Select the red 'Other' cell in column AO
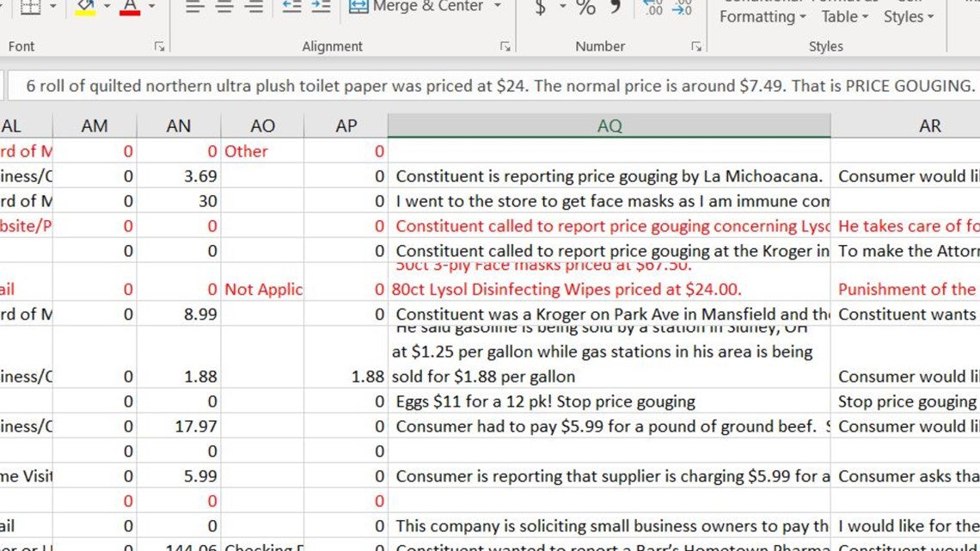This screenshot has height=551, width=980. click(262, 151)
